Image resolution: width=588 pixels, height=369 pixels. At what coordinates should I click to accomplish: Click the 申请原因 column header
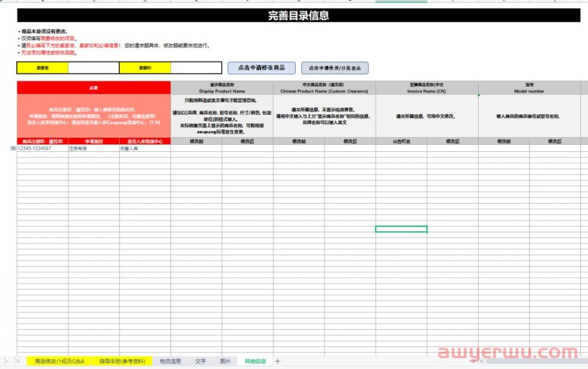(93, 141)
